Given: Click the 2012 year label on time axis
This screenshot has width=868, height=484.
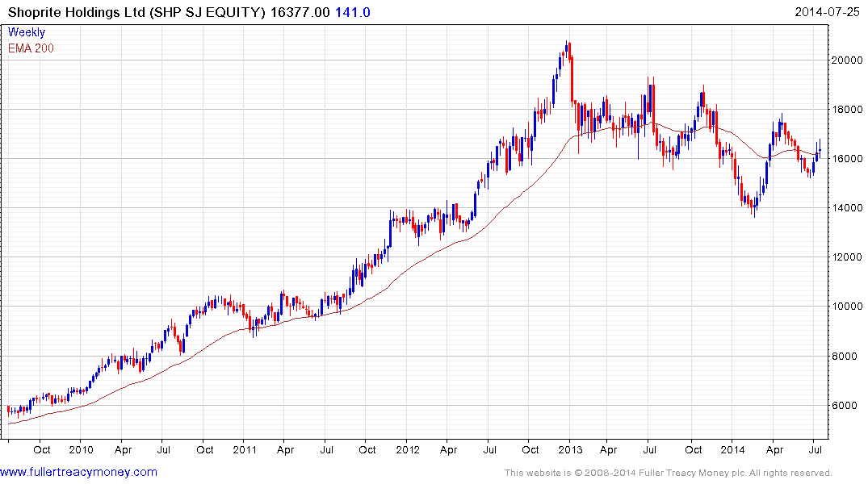Looking at the screenshot, I should pos(408,449).
